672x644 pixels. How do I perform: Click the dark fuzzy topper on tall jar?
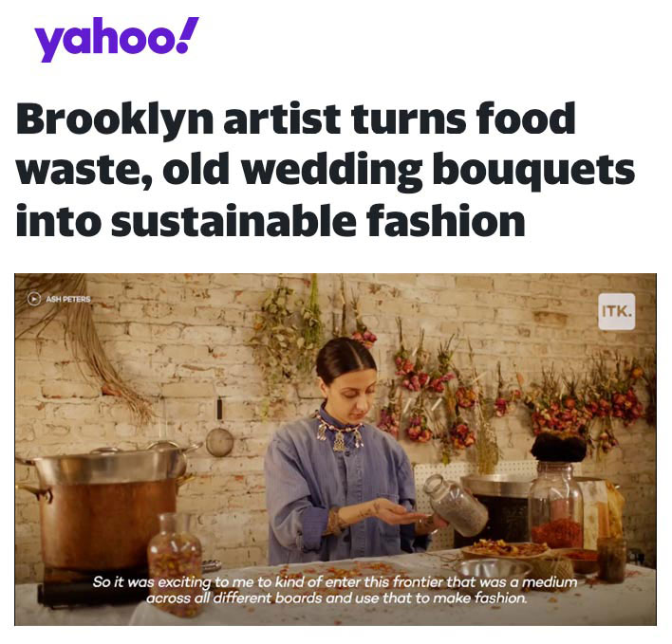(x=558, y=448)
